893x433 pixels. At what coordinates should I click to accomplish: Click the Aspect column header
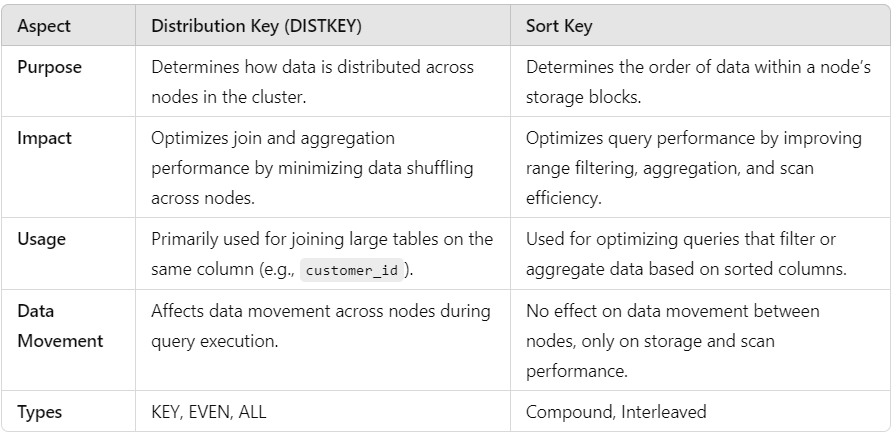(44, 26)
